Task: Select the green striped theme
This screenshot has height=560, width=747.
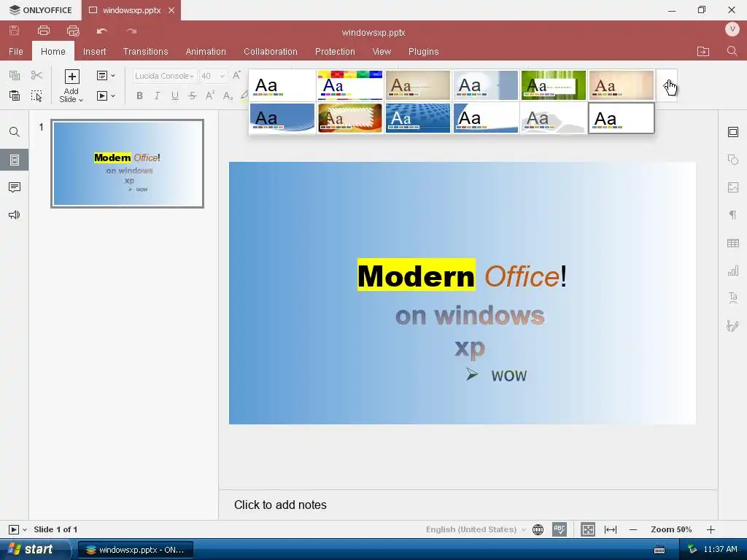Action: pos(553,85)
